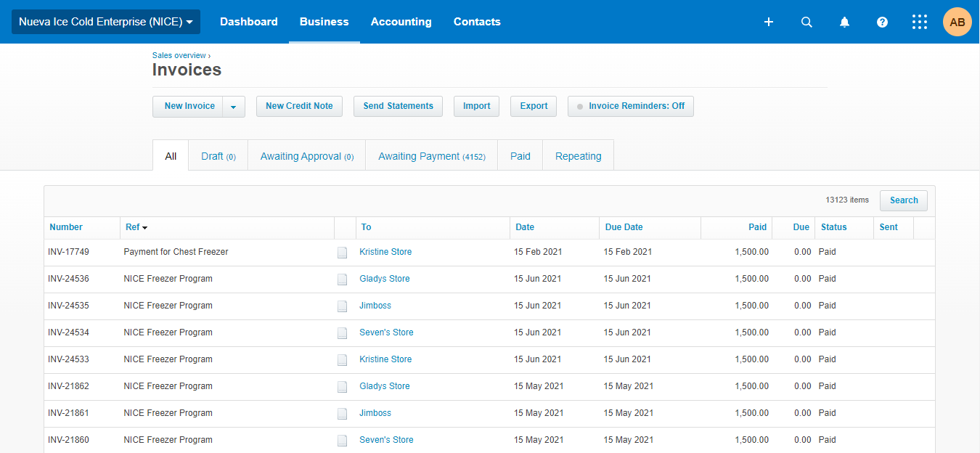Switch to the Draft tab

click(x=219, y=156)
